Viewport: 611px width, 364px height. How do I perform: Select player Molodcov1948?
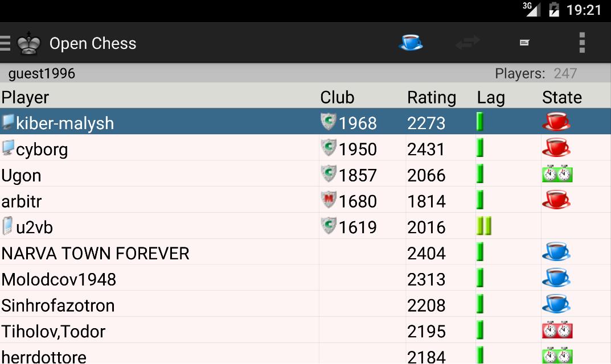pos(59,279)
